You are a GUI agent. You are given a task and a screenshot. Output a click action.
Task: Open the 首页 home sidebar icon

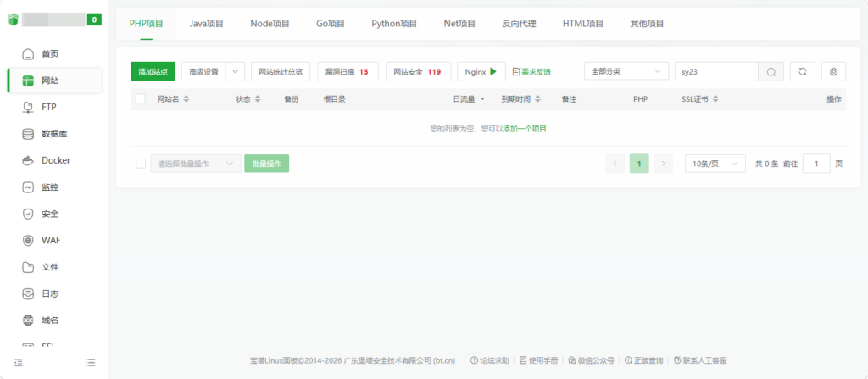coord(28,54)
